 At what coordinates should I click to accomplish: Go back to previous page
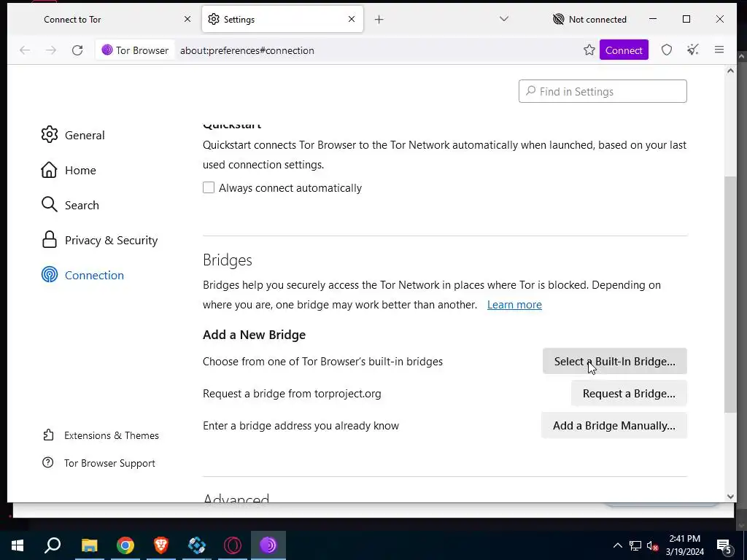pyautogui.click(x=25, y=50)
